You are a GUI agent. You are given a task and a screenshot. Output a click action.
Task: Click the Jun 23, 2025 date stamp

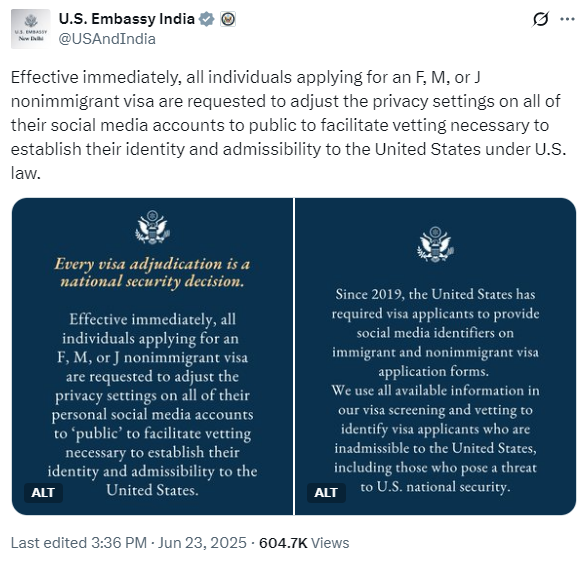pyautogui.click(x=202, y=543)
